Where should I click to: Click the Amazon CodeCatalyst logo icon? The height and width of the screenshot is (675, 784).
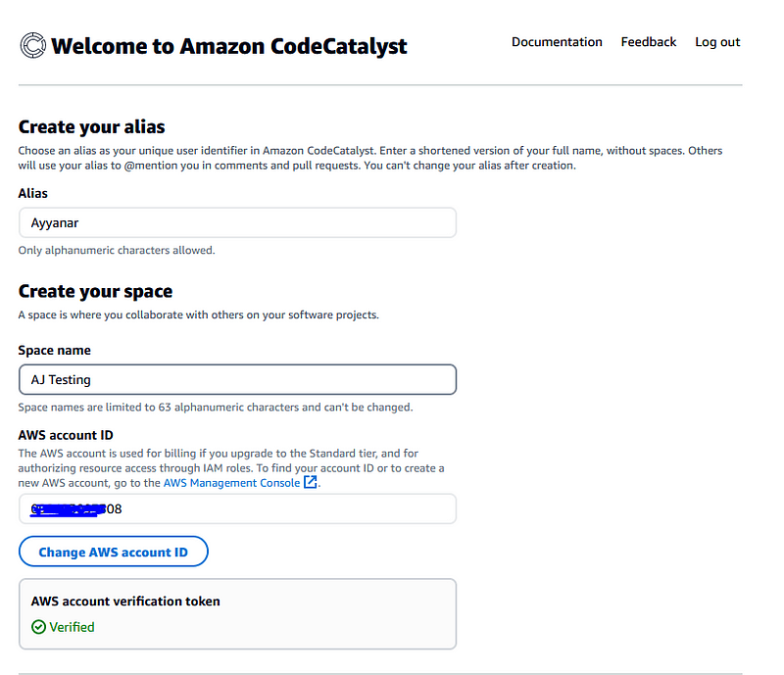[30, 44]
